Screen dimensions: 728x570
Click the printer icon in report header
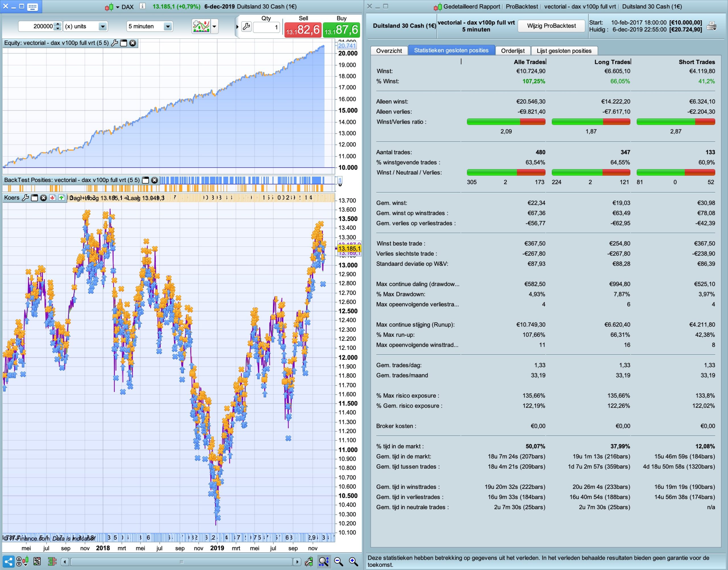[x=712, y=26]
